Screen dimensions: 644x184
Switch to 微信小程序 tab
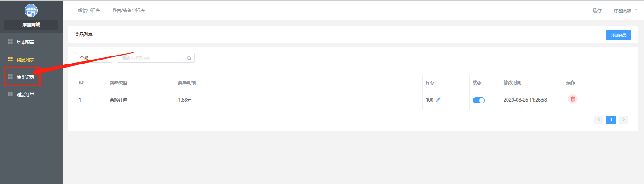click(x=89, y=10)
